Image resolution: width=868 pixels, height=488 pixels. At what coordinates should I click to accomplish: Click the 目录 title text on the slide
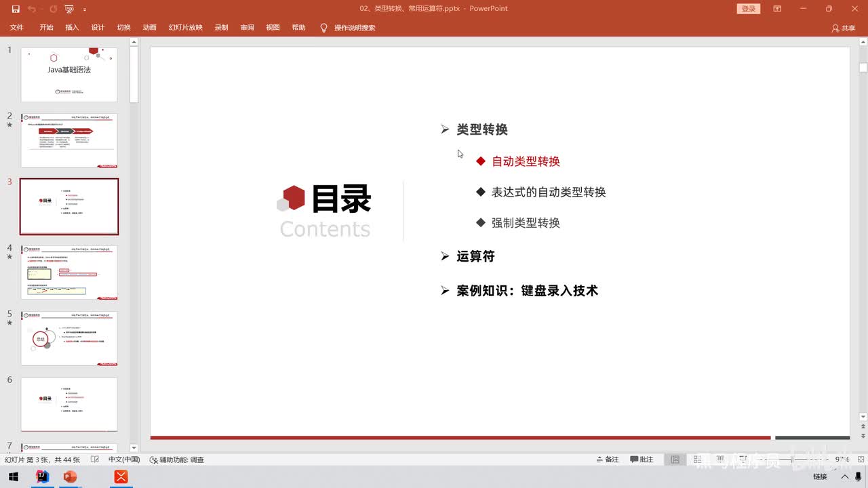[341, 199]
